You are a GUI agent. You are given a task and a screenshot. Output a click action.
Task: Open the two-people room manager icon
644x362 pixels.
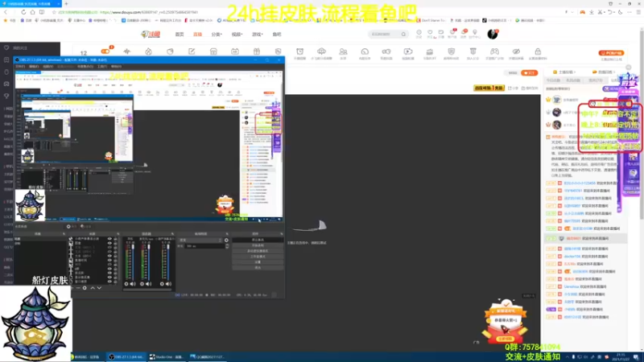[343, 51]
